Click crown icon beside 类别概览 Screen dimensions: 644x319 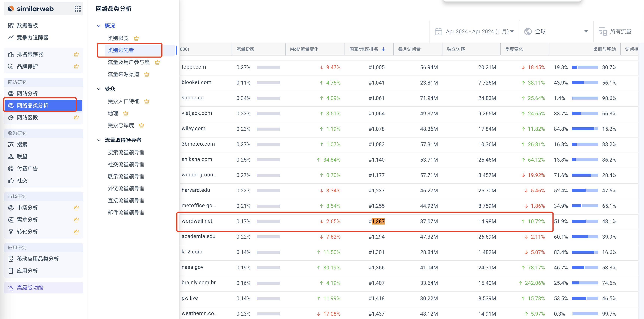point(136,38)
